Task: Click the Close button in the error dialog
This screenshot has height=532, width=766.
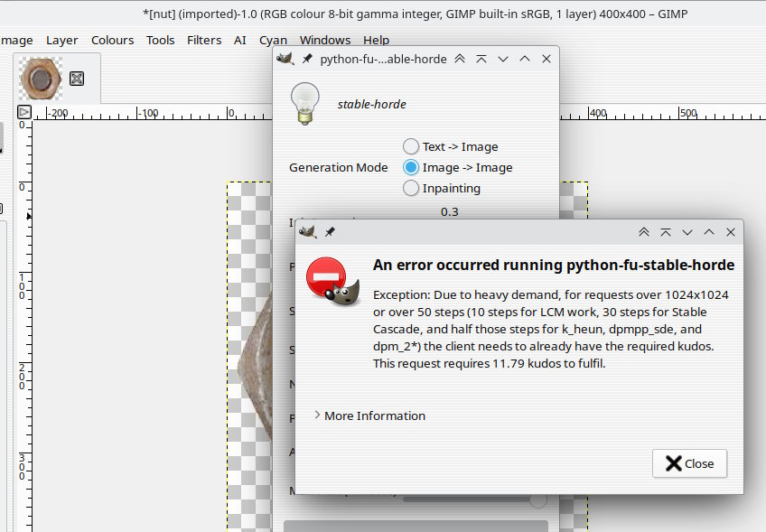Action: pyautogui.click(x=689, y=463)
